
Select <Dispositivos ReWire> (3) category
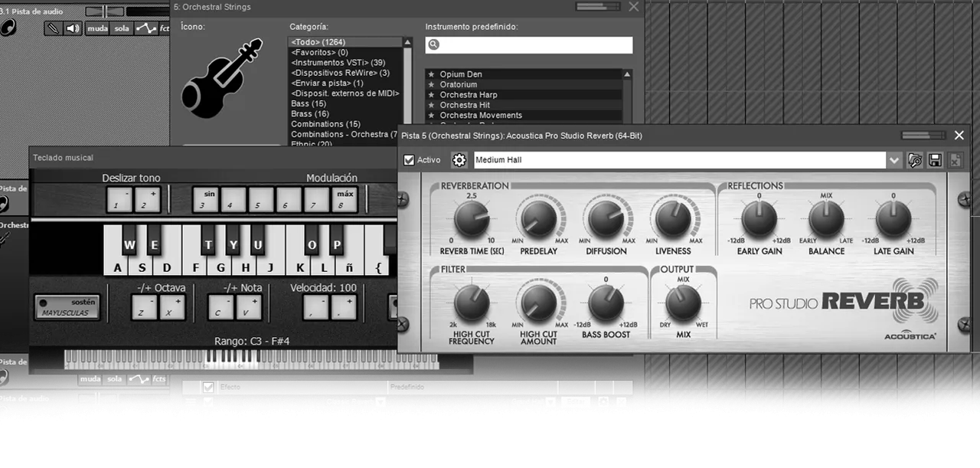coord(345,73)
